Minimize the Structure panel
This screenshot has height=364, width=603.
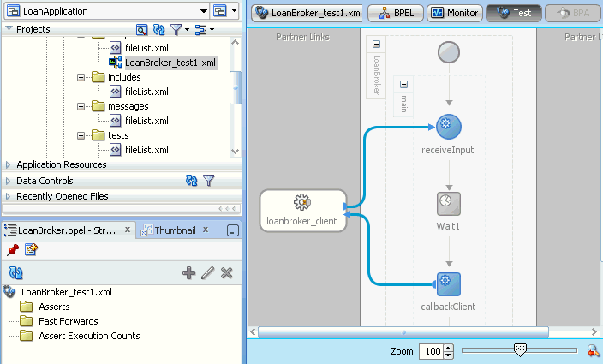[233, 230]
